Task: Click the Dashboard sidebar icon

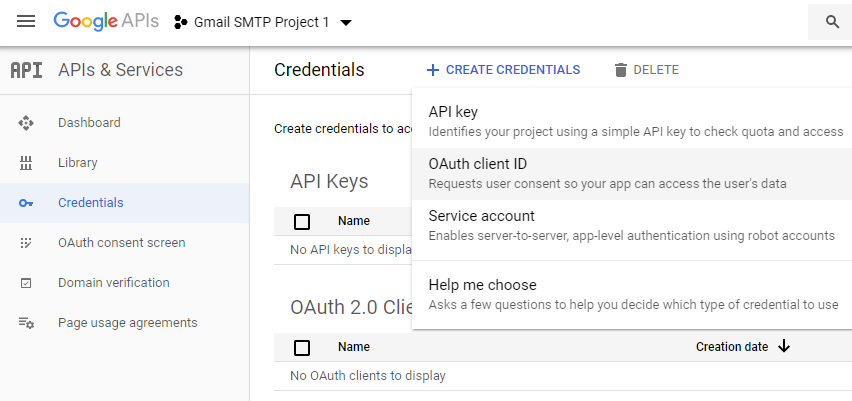Action: pyautogui.click(x=26, y=123)
